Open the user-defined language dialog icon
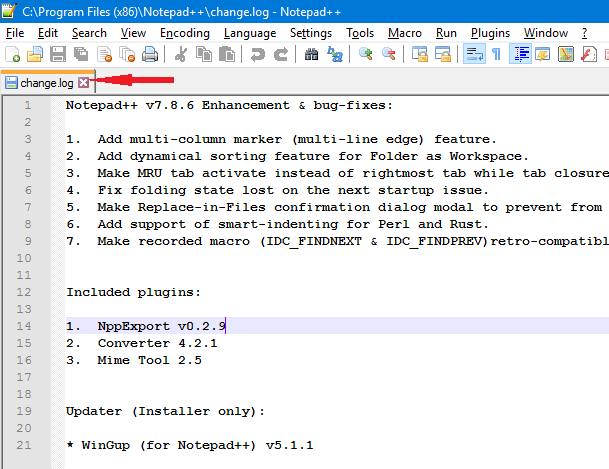609x469 pixels. [x=543, y=54]
